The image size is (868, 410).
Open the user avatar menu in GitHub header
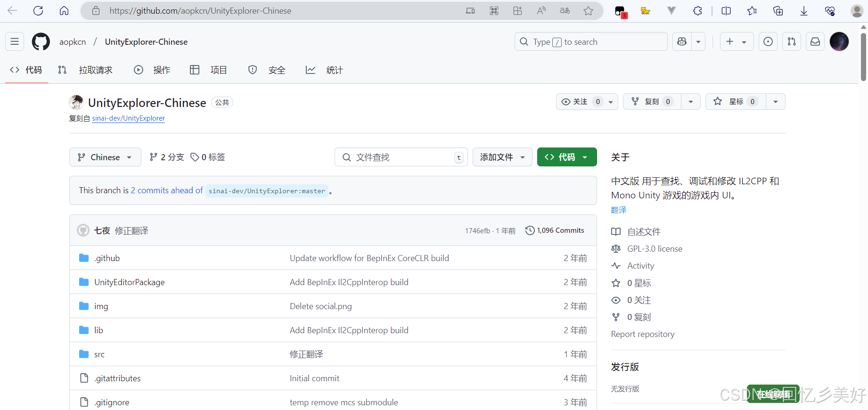point(839,41)
